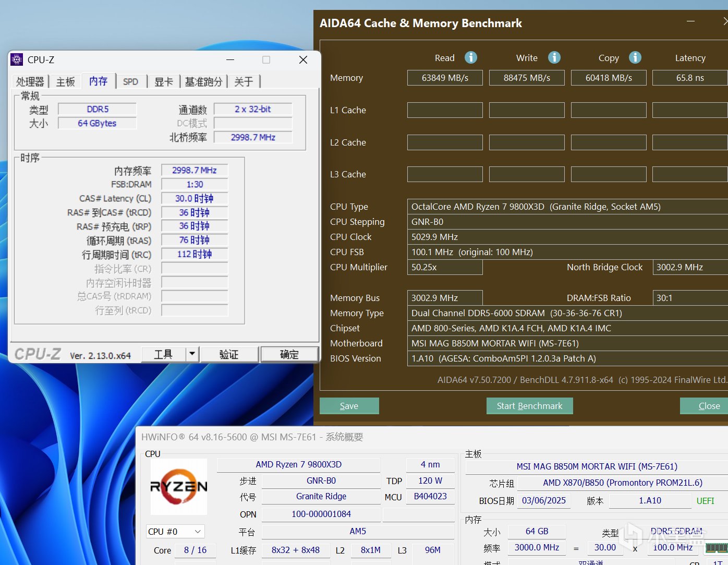Click the Ryzen logo in HWiNFO
728x565 pixels.
tap(179, 487)
